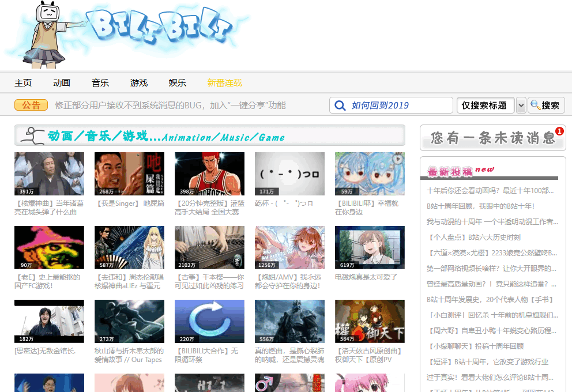This screenshot has width=572, height=392.
Task: Open the 动画 navigation tab
Action: click(x=62, y=83)
